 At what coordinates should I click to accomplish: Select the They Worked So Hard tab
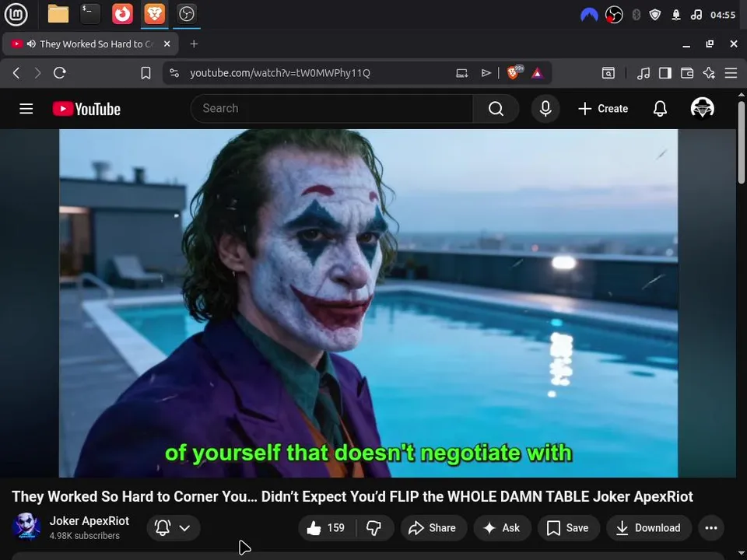90,44
